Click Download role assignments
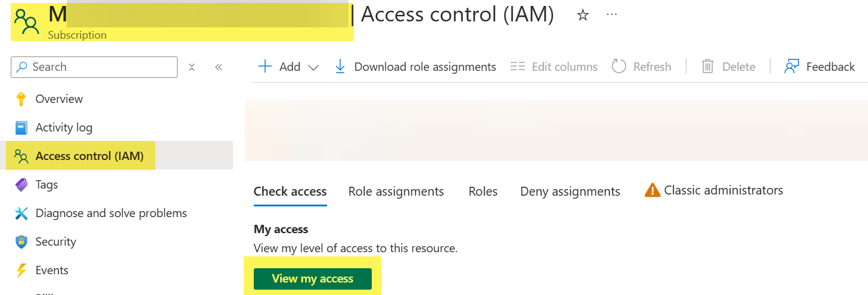Image resolution: width=868 pixels, height=295 pixels. click(425, 67)
